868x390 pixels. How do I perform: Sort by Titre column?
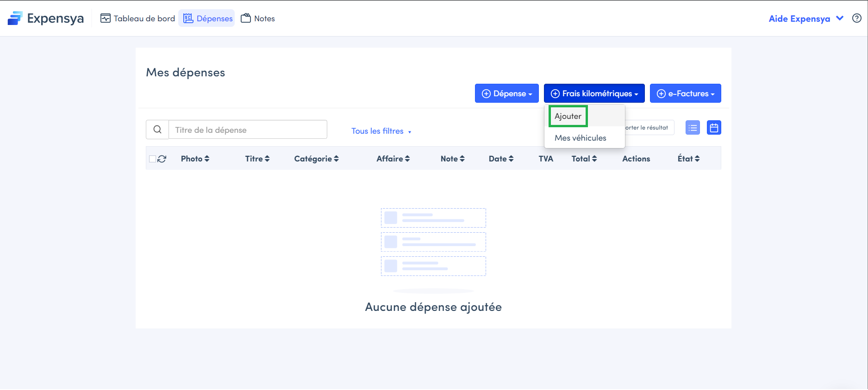pyautogui.click(x=257, y=159)
